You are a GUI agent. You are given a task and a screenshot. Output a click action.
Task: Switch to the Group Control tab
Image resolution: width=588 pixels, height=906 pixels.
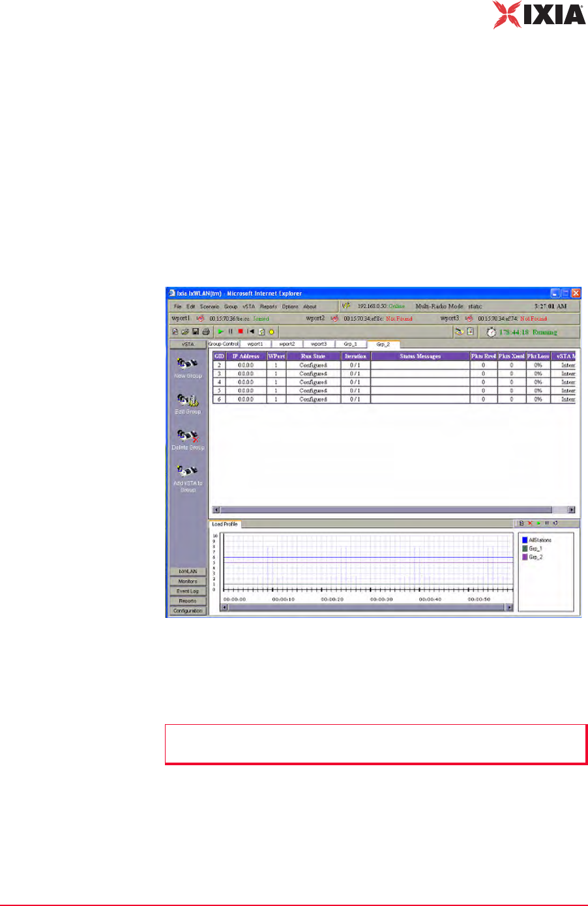coord(224,343)
